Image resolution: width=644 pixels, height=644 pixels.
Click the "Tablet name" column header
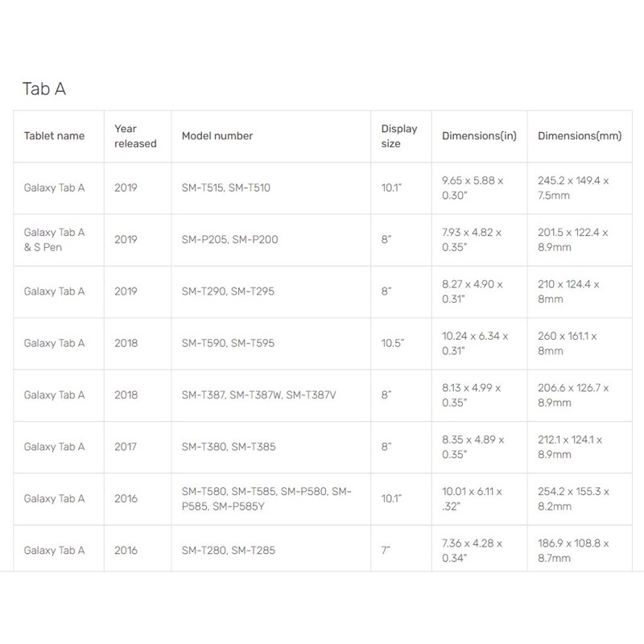(54, 136)
